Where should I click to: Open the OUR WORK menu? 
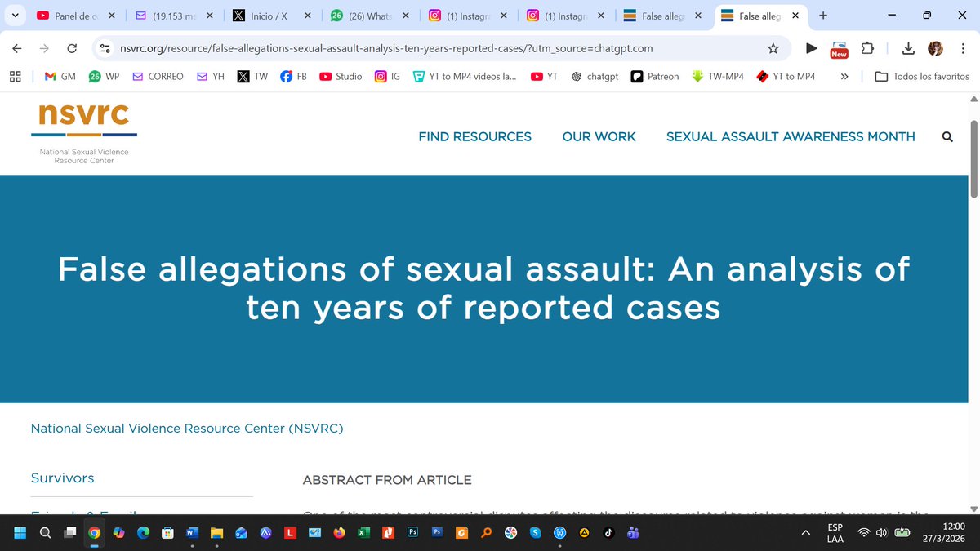pyautogui.click(x=599, y=136)
